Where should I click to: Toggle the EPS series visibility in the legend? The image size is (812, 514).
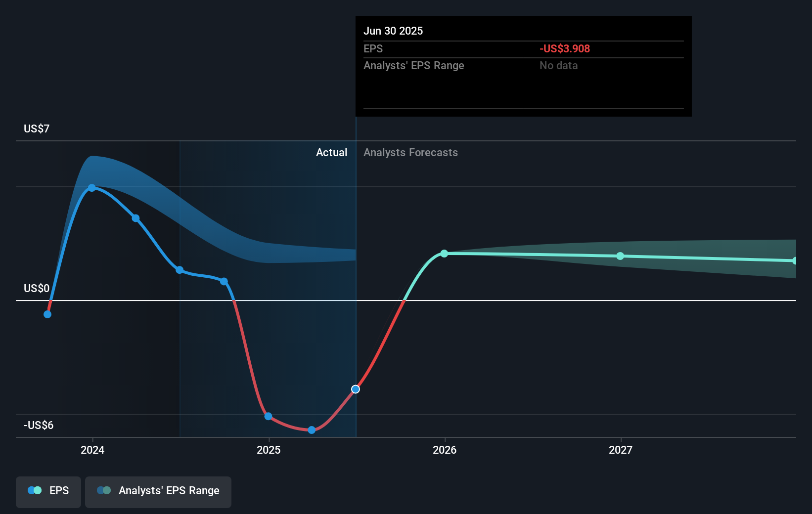[48, 491]
